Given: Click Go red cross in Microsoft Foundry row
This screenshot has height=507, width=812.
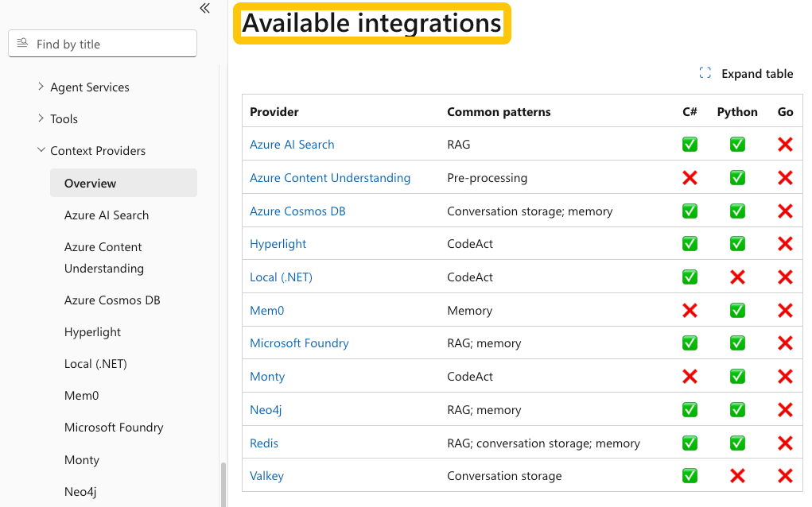Looking at the screenshot, I should click(785, 343).
